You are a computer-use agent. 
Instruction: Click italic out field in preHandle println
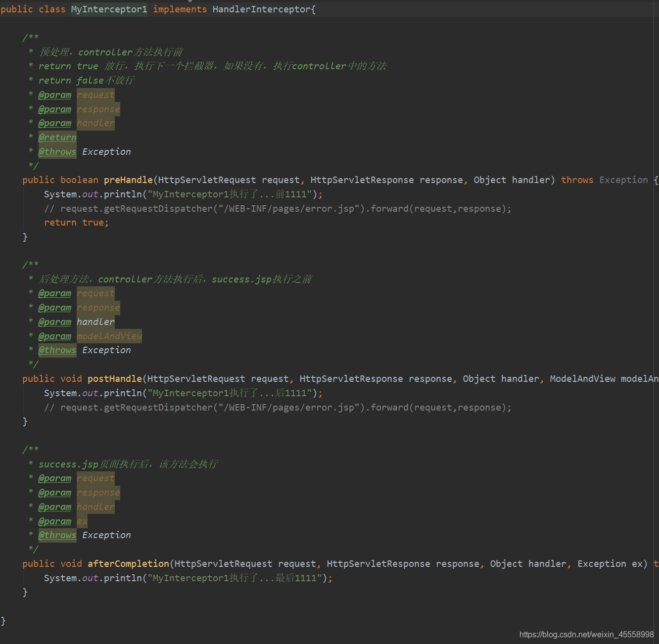point(90,194)
